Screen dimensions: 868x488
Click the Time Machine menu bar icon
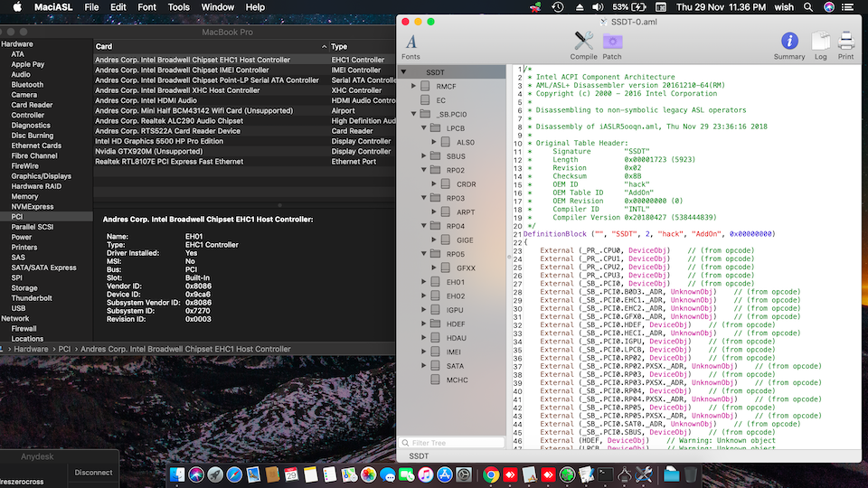[x=558, y=7]
